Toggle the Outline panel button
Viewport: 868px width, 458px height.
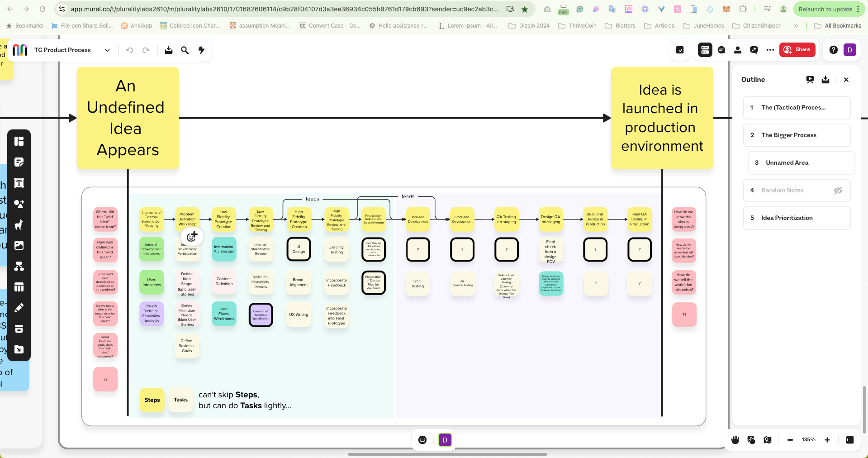705,50
